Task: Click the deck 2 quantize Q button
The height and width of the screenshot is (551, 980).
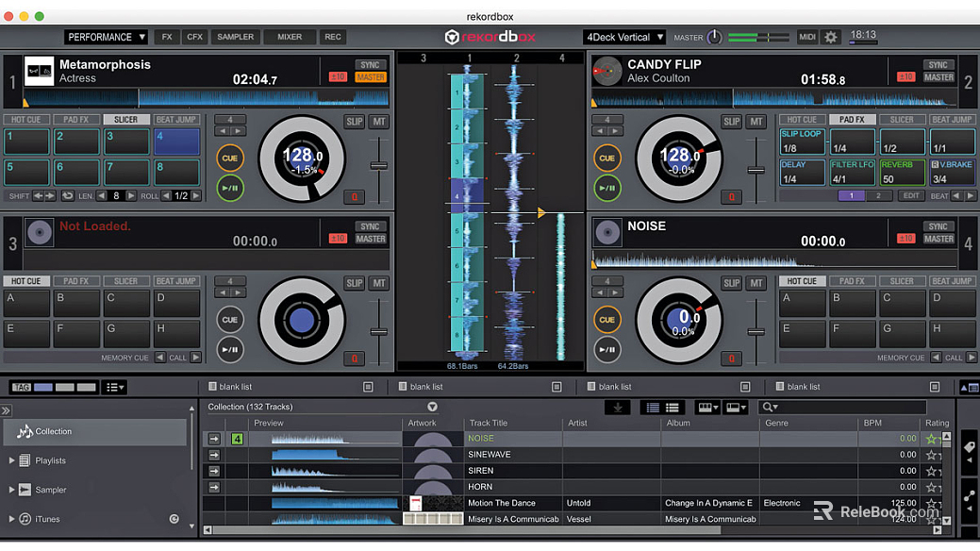Action: (x=731, y=197)
